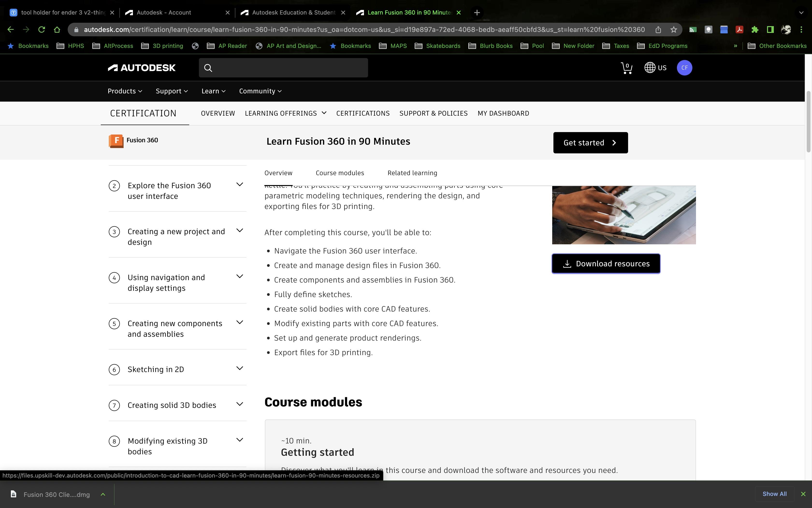
Task: Go to My Dashboard
Action: 503,113
